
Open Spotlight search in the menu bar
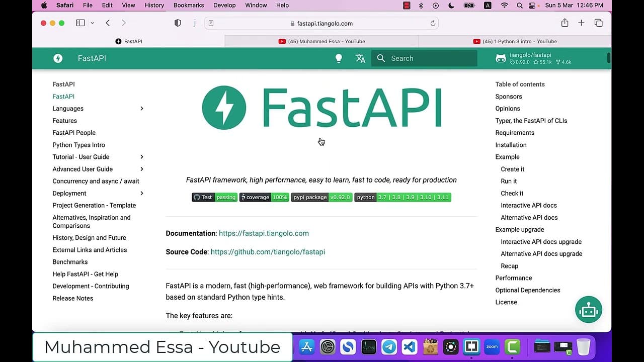tap(519, 5)
